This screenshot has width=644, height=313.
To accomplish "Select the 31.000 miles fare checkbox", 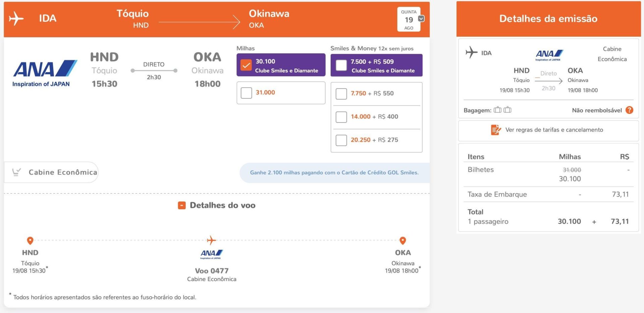I will (246, 93).
